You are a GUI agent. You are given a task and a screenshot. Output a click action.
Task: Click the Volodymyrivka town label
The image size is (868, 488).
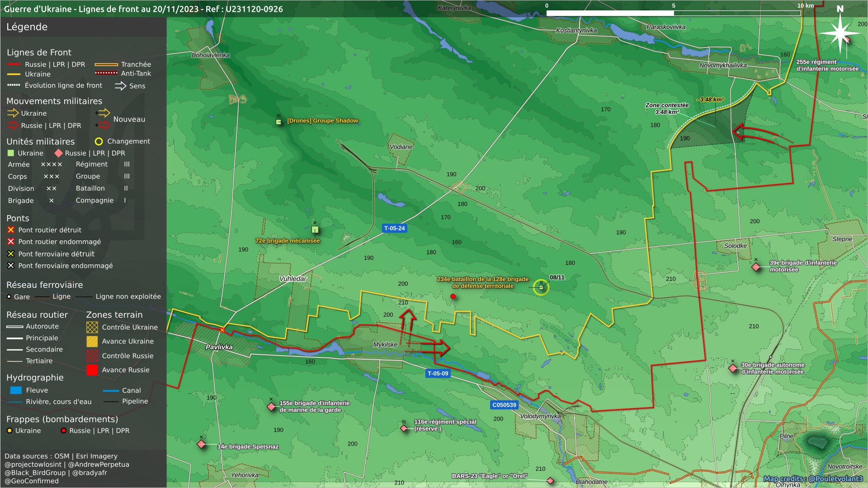540,416
